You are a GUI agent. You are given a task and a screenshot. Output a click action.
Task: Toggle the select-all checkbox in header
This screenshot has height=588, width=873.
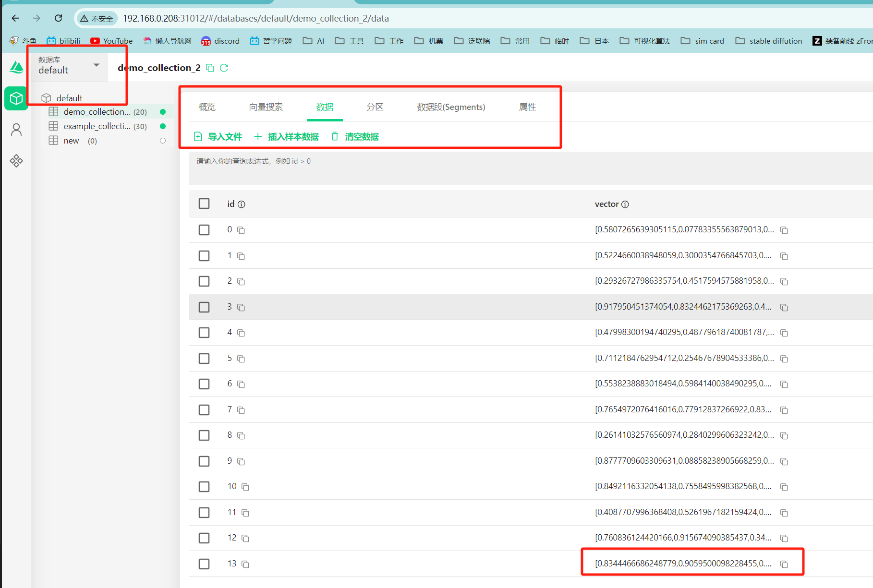(x=204, y=204)
